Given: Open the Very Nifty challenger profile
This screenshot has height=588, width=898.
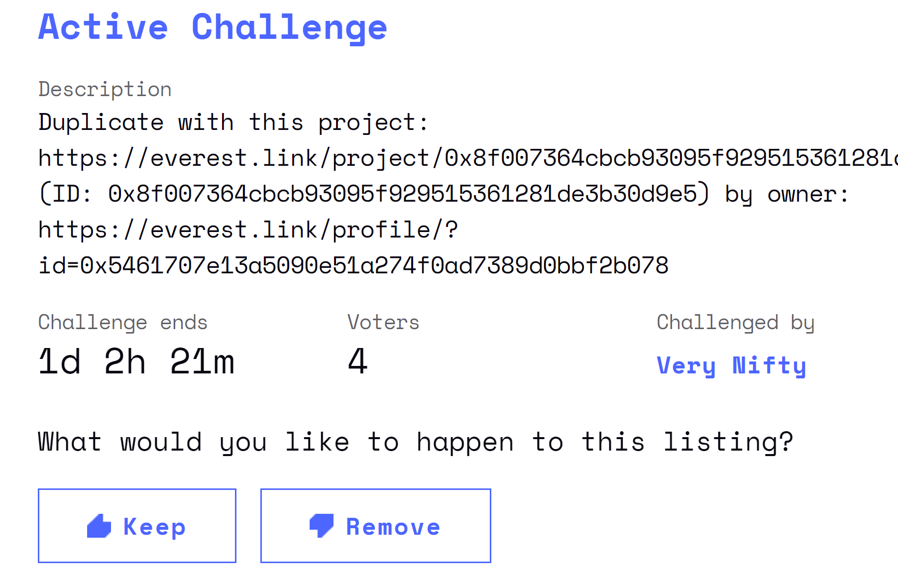Looking at the screenshot, I should [732, 365].
